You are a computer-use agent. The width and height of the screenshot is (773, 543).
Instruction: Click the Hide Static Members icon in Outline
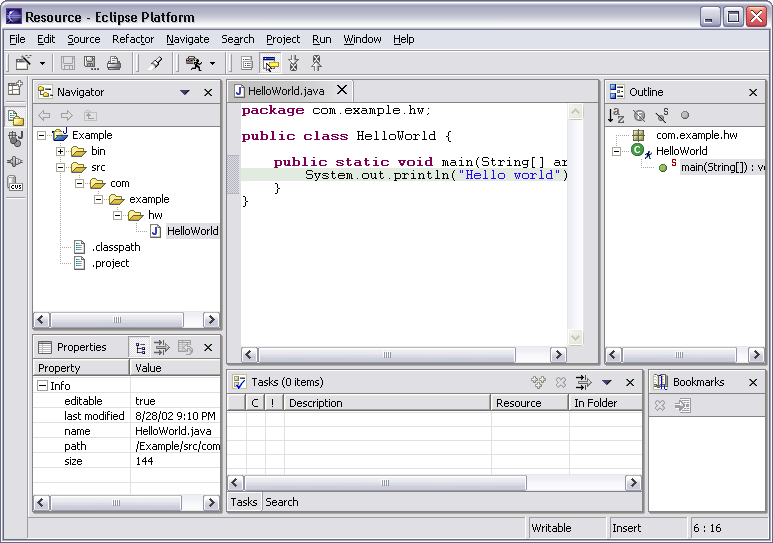click(x=662, y=115)
